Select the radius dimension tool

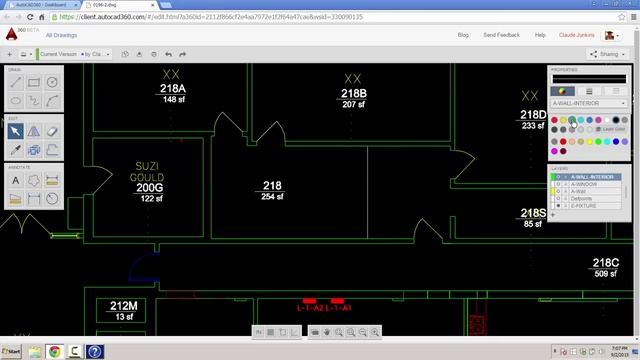coord(52,199)
